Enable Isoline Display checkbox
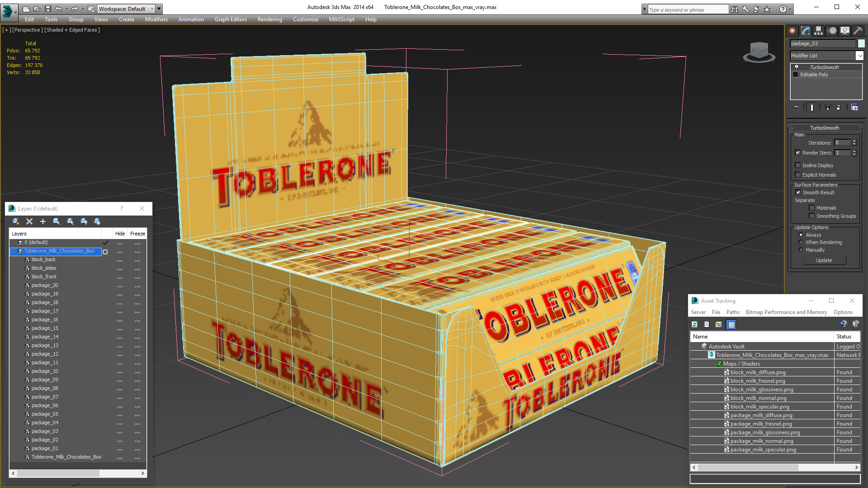The image size is (868, 488). point(798,165)
